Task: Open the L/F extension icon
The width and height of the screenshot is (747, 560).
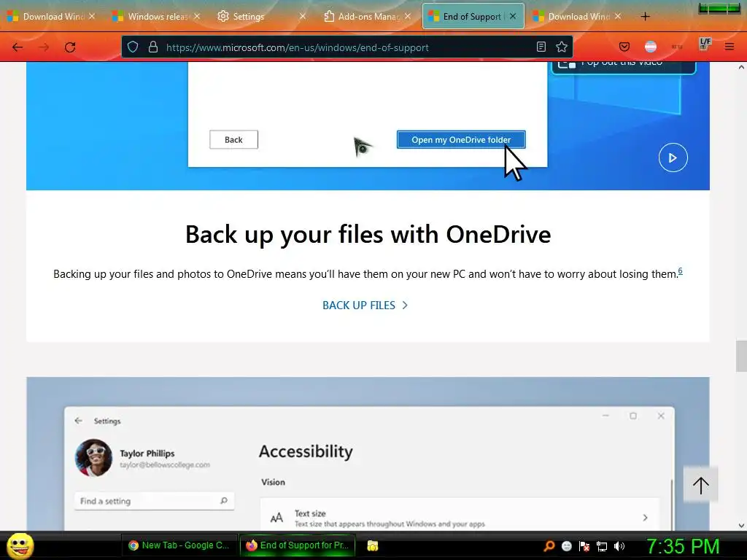Action: (x=705, y=44)
